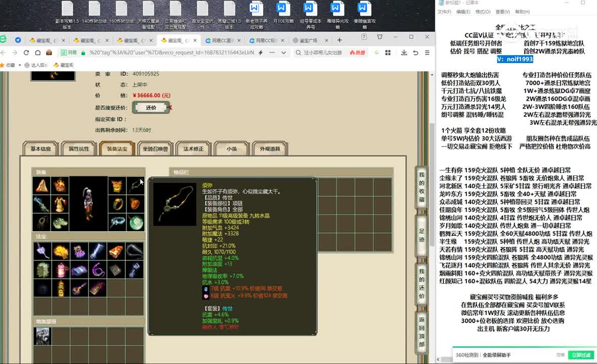Viewport: 597px width, 364px height.
Task: Select the golden mask equipment icon
Action: 117,186
